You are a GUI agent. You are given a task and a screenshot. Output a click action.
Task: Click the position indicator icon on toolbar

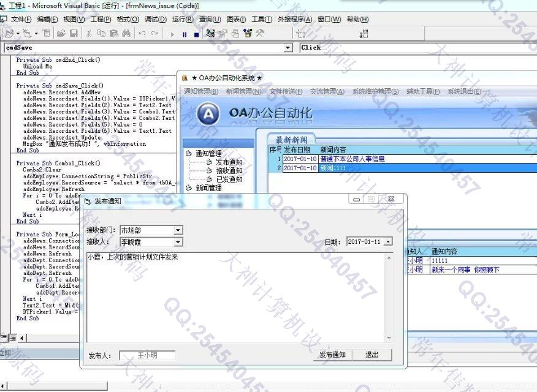[x=301, y=34]
